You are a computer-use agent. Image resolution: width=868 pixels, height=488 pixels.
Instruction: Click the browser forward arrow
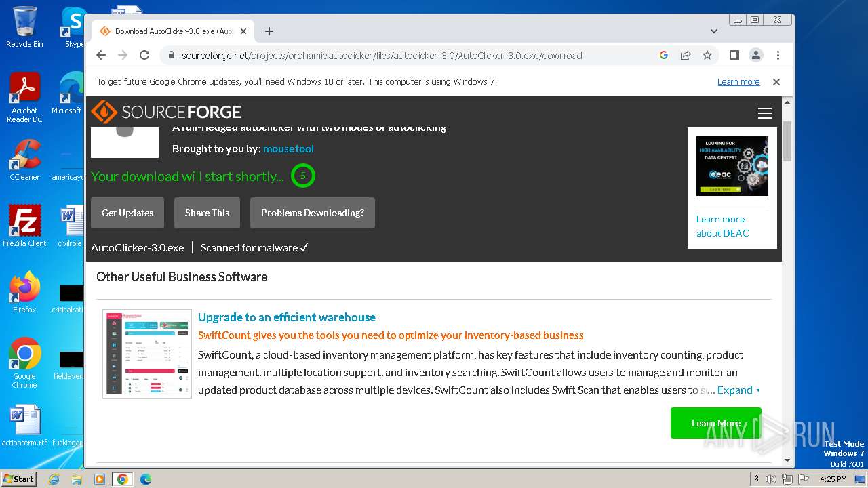[123, 55]
